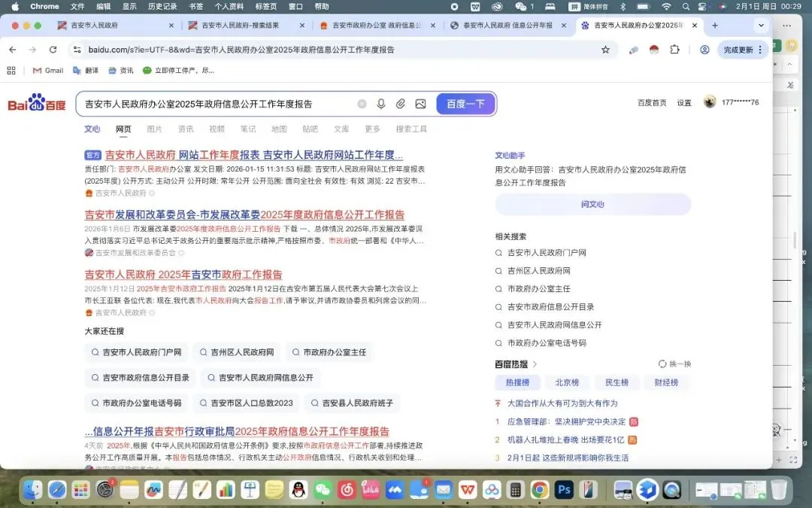812x508 pixels.
Task: Search by image using the picture icon
Action: [x=420, y=104]
